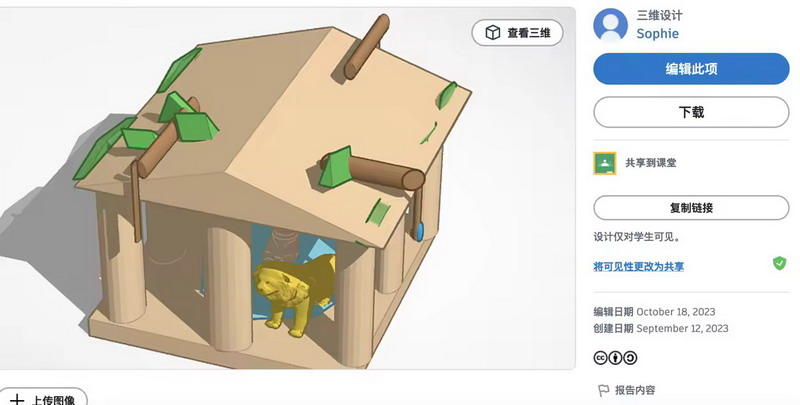
Task: Open the Sophie author name link
Action: point(657,34)
